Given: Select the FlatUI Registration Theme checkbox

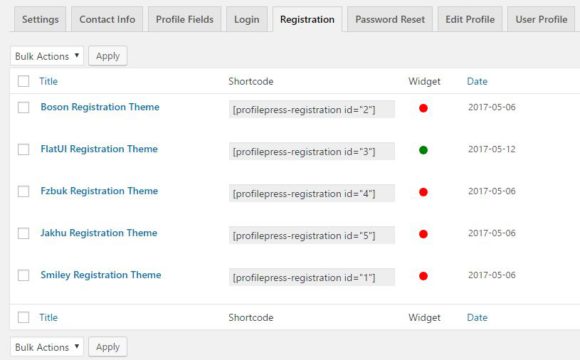Looking at the screenshot, I should (x=23, y=149).
